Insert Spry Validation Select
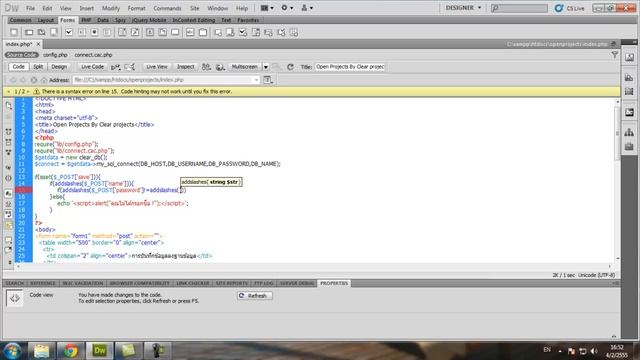The height and width of the screenshot is (360, 640). 256,32
